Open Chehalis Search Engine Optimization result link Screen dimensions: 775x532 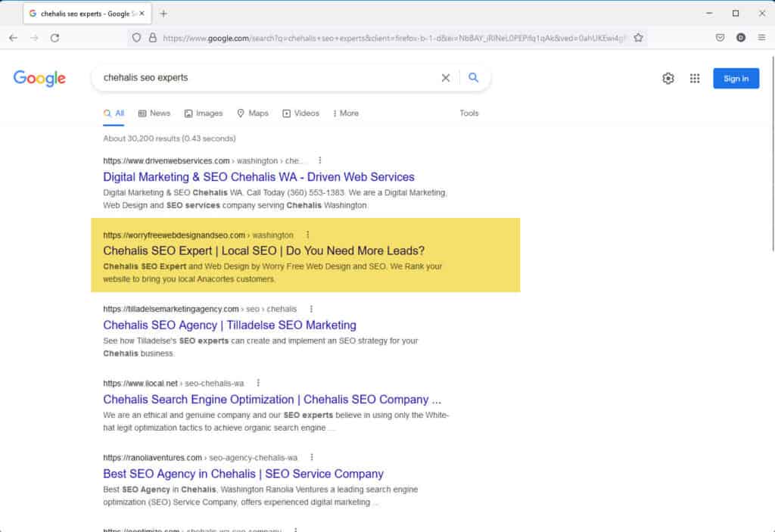coord(272,400)
